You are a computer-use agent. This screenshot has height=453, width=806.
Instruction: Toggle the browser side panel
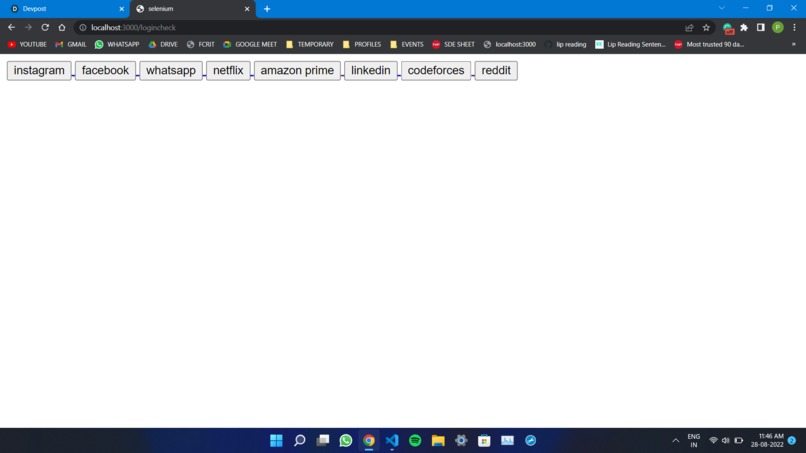761,27
